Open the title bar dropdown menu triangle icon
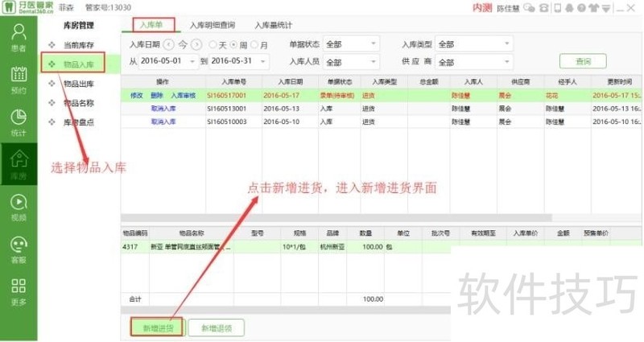This screenshot has width=644, height=342. click(606, 8)
